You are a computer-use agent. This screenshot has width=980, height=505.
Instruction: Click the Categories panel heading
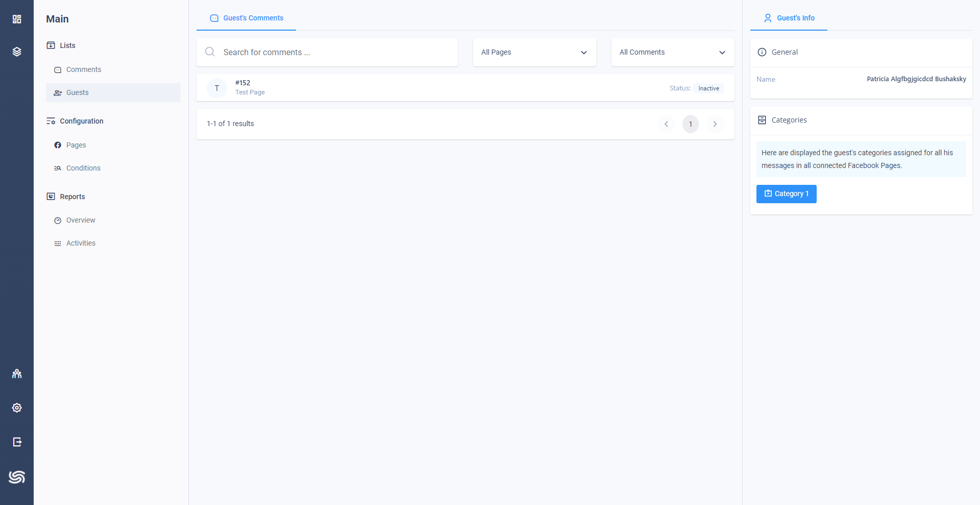coord(789,120)
